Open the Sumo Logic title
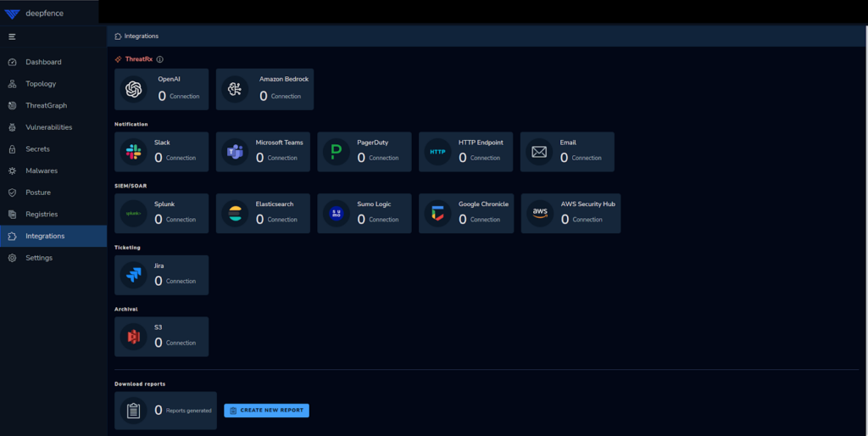 374,204
